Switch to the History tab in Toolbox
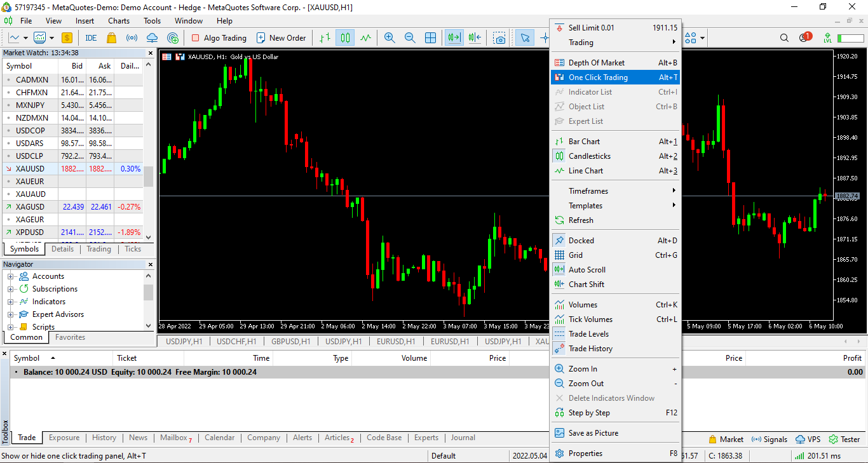 click(104, 438)
